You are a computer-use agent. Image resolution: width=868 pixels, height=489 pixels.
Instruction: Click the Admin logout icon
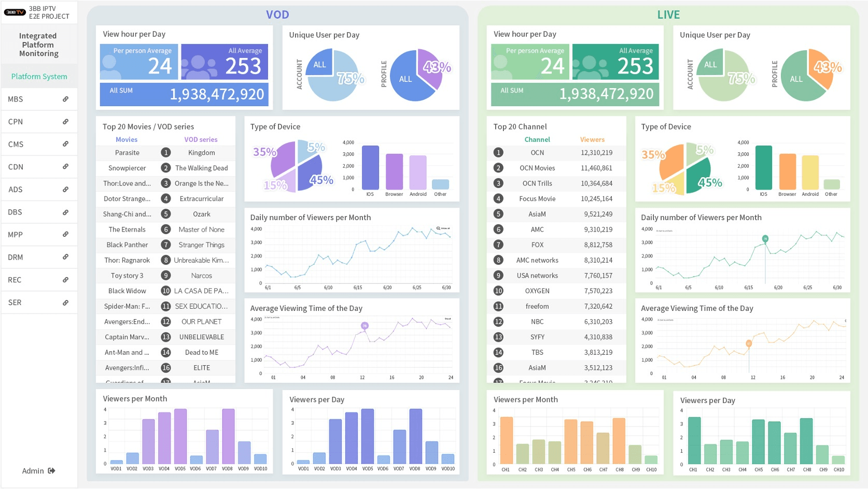point(51,471)
